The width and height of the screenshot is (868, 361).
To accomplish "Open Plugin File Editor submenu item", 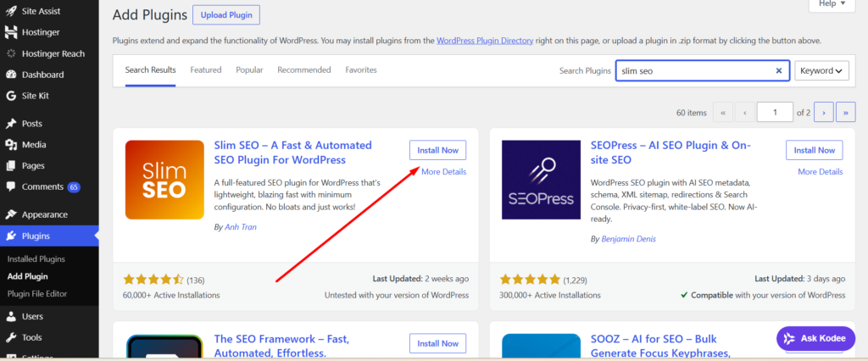I will [37, 293].
